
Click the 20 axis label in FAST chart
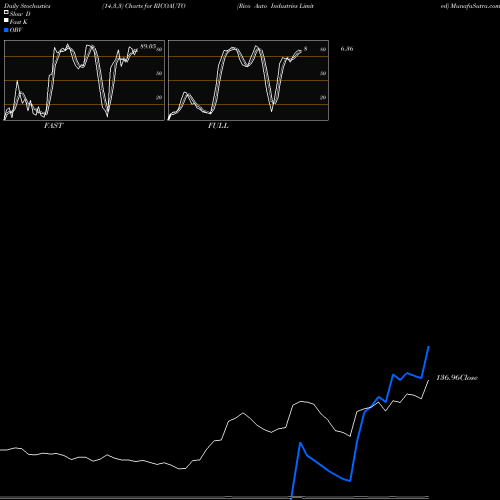159,97
